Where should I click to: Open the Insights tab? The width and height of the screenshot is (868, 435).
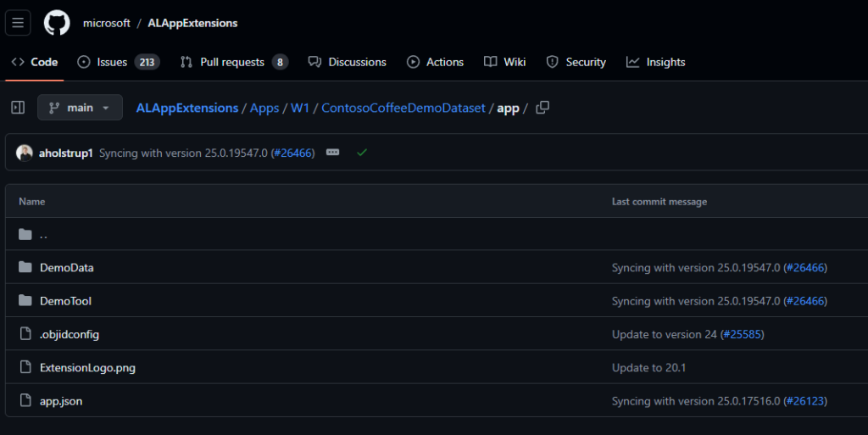tap(655, 62)
